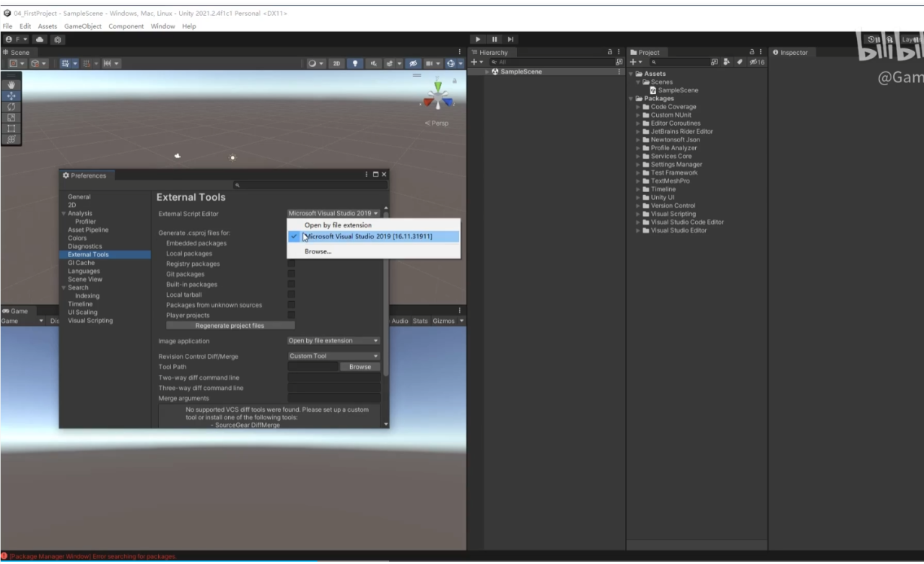The height and width of the screenshot is (564, 924).
Task: Click Browse button beside Tool Path
Action: 359,367
